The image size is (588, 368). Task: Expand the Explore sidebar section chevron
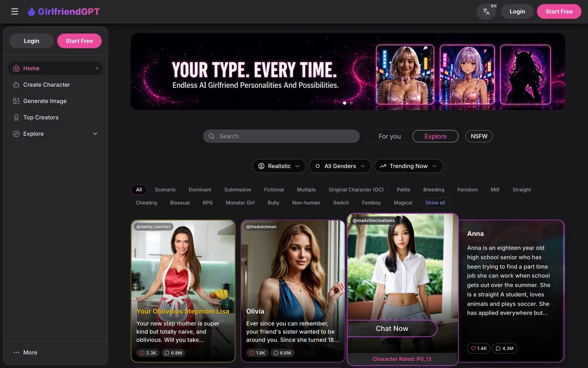95,134
